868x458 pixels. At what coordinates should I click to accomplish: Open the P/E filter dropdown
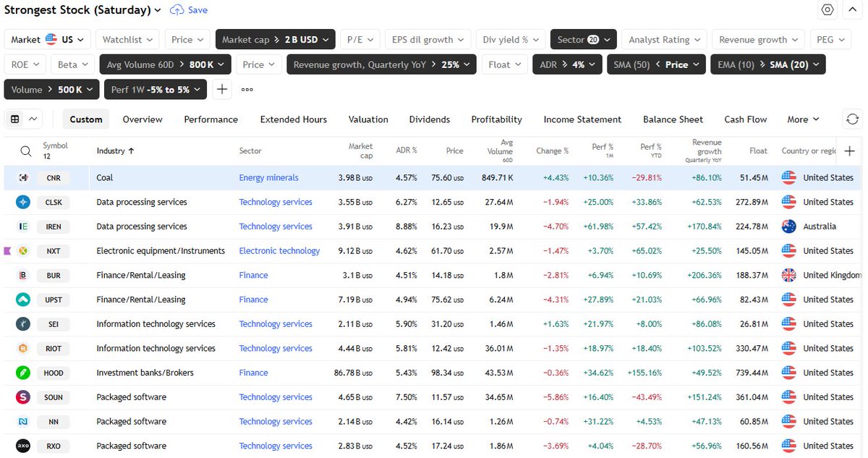tap(360, 40)
